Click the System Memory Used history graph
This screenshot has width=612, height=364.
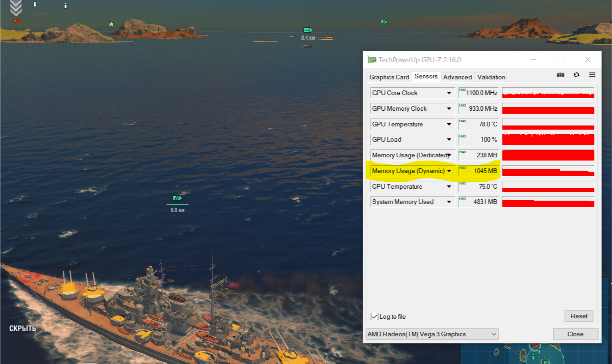pos(548,202)
